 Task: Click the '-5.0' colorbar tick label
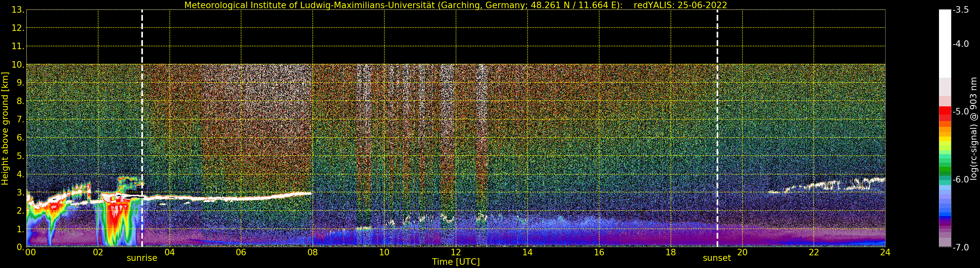tap(960, 112)
